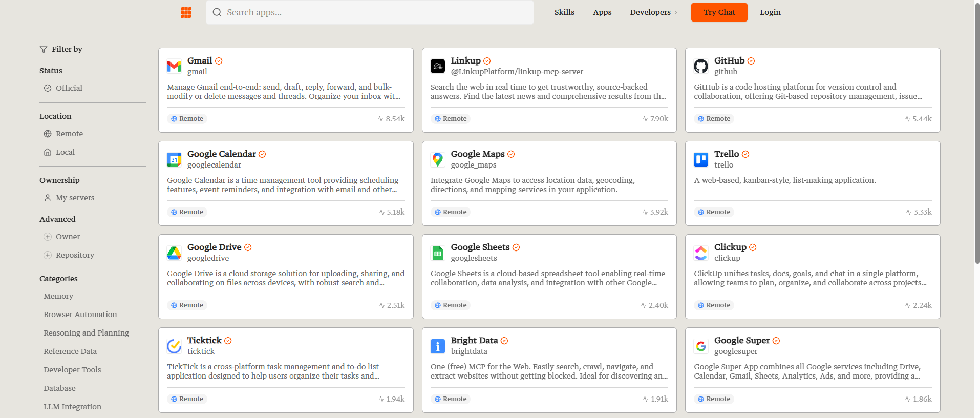Image resolution: width=980 pixels, height=418 pixels.
Task: Select the Developer Tools category filter
Action: 72,370
